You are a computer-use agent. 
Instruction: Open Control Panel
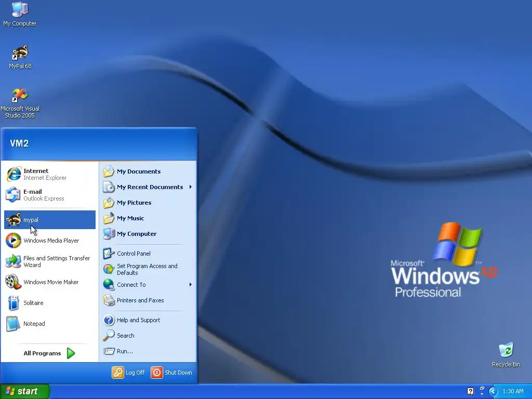coord(148,254)
